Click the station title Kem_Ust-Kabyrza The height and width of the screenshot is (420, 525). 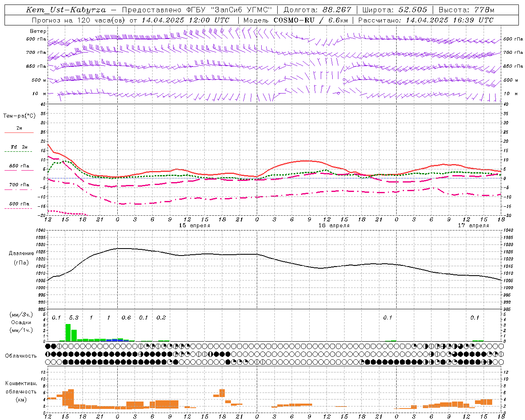[x=66, y=10]
